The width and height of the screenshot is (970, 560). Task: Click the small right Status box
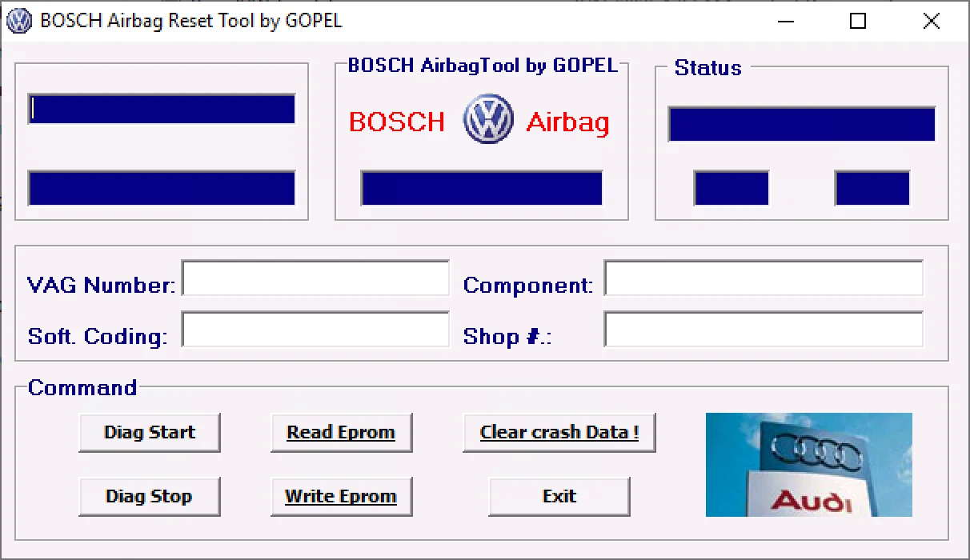tap(872, 188)
